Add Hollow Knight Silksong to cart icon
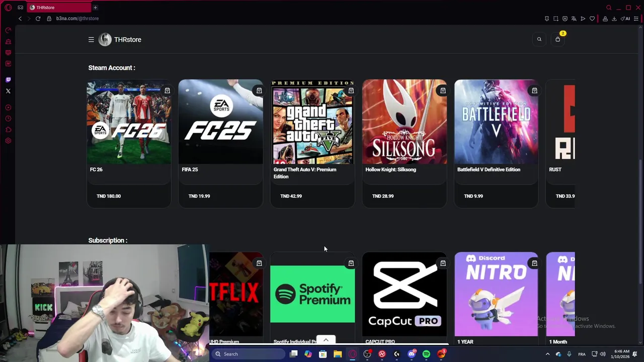 (x=443, y=90)
